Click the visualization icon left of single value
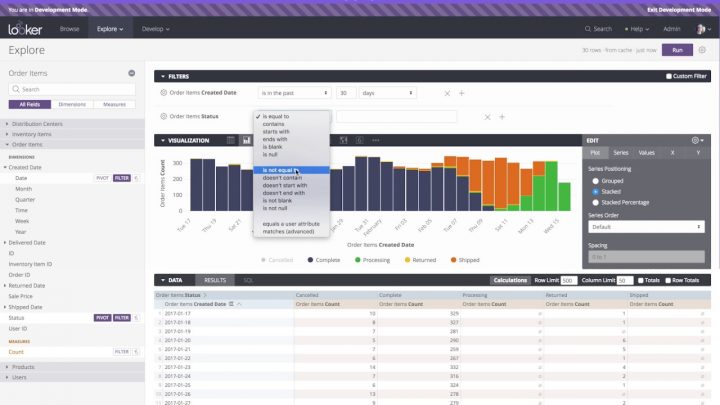The height and width of the screenshot is (405, 720). coord(343,140)
